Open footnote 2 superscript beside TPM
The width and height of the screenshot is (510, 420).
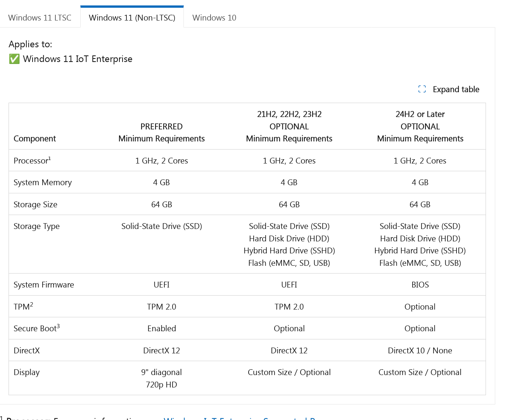pos(31,305)
